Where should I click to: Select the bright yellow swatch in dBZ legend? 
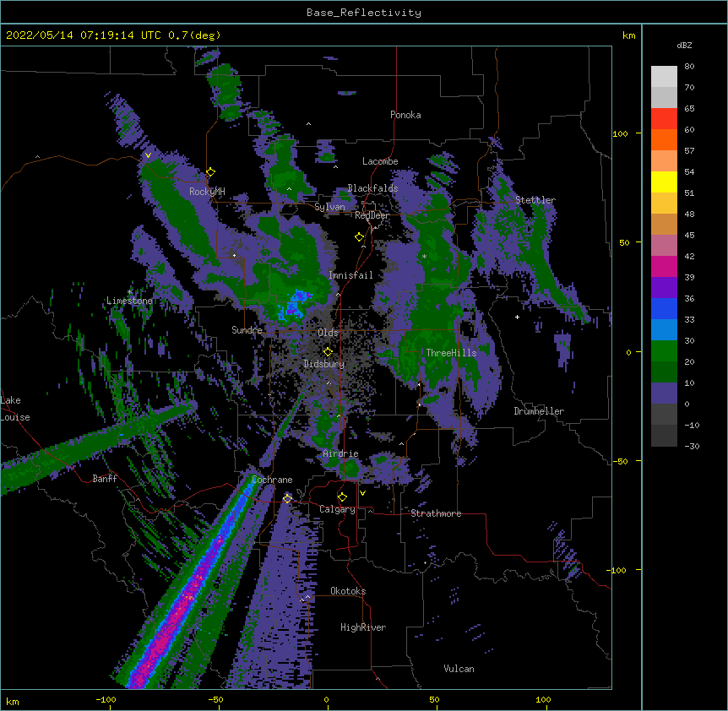(664, 182)
